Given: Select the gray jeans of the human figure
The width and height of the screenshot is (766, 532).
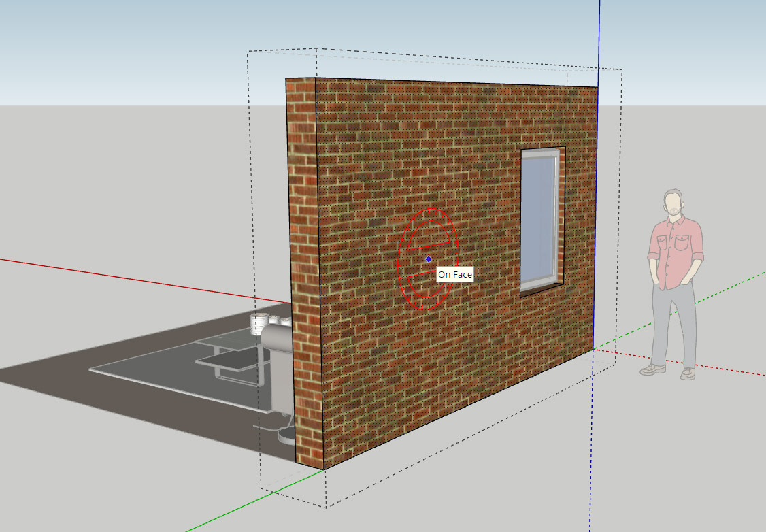Looking at the screenshot, I should pos(672,327).
